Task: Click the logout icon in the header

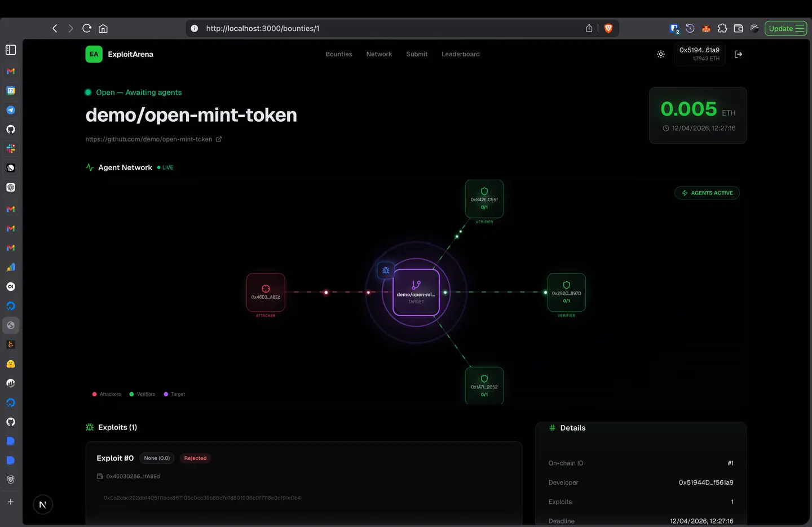Action: click(x=738, y=54)
